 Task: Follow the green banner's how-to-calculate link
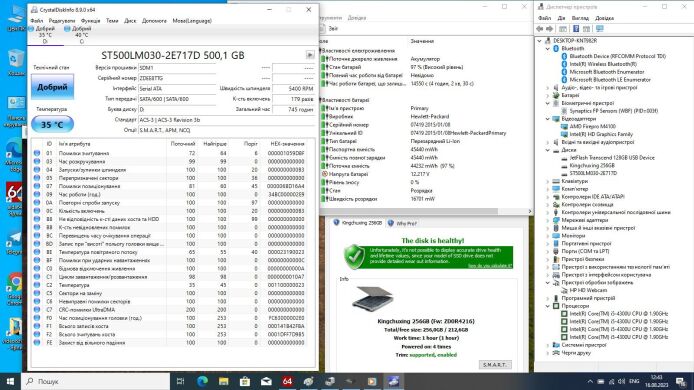(490, 266)
